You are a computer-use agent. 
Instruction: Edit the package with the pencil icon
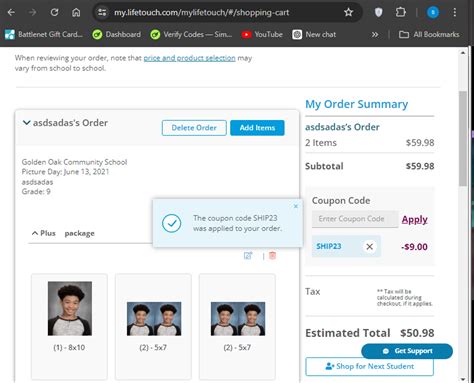[248, 256]
